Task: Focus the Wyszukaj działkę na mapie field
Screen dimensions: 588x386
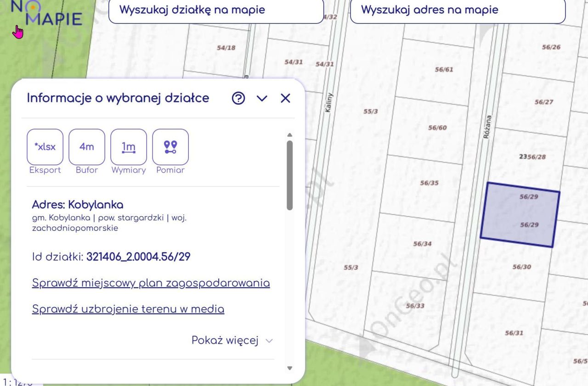Action: (216, 10)
